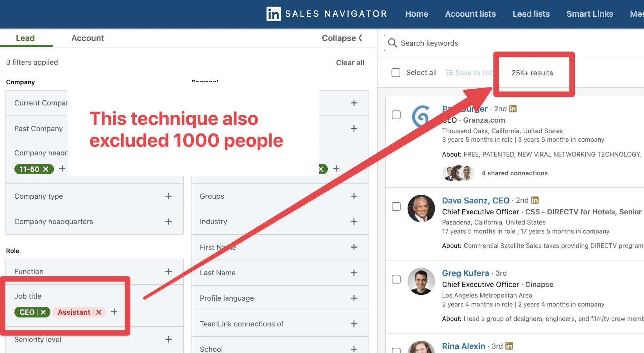Add another company headcount with plus

point(62,169)
